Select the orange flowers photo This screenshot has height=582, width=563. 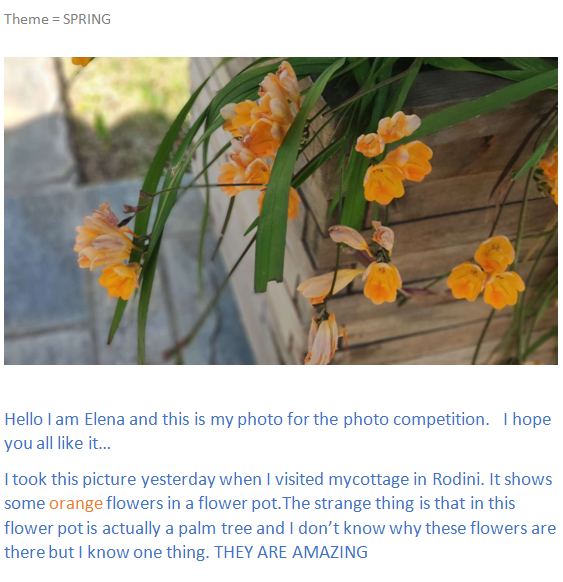281,211
